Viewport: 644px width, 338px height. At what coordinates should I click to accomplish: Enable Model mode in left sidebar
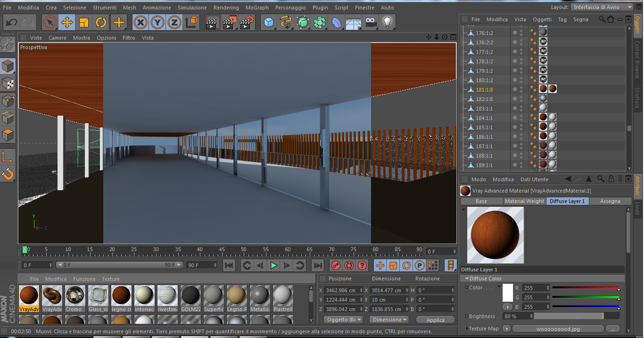[x=8, y=67]
